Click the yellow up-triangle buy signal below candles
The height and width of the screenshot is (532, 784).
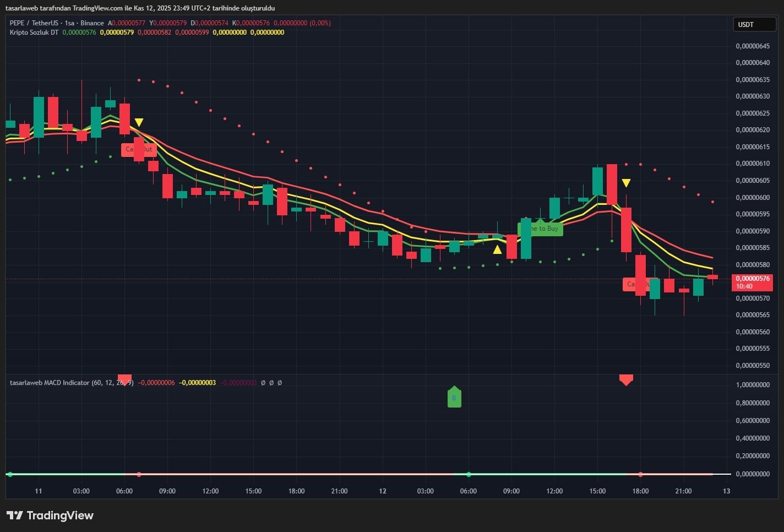click(x=497, y=249)
